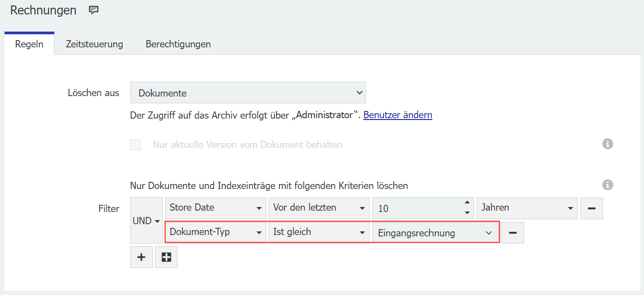Open the Store Date field dropdown
The height and width of the screenshot is (295, 644).
(x=215, y=208)
